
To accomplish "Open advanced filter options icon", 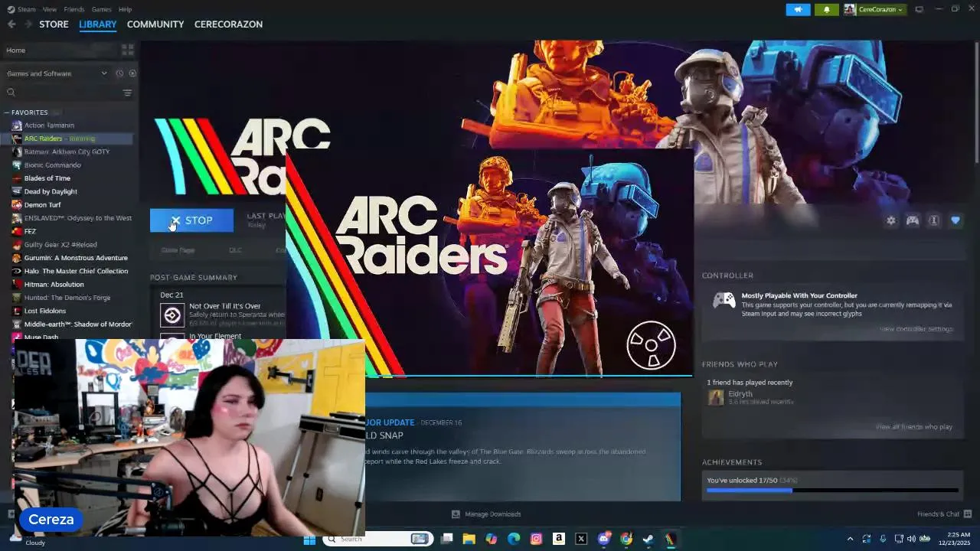I will pos(127,93).
